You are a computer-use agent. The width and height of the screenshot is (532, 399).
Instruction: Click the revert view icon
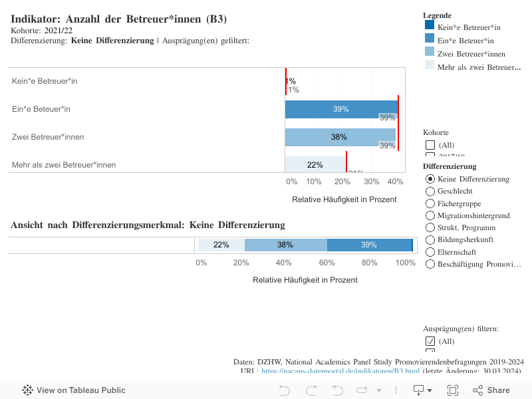337,390
